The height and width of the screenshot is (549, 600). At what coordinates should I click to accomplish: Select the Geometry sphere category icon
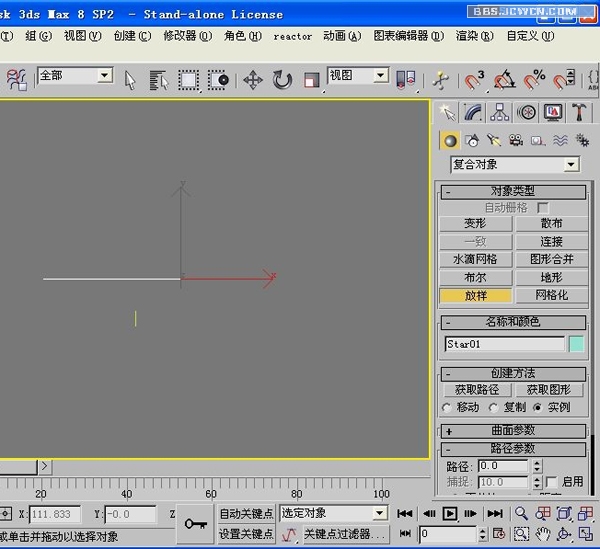pos(450,141)
